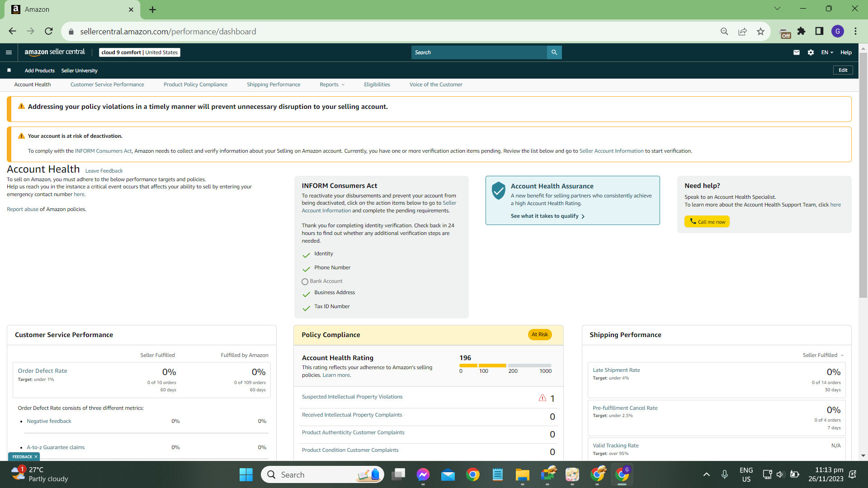868x488 pixels.
Task: Open the Late Shipment Rate metric
Action: click(616, 370)
